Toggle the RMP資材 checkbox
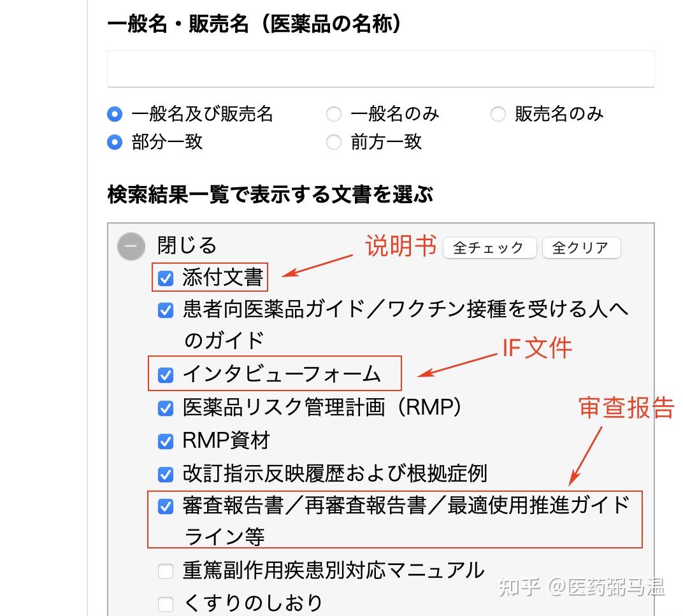Image resolution: width=683 pixels, height=616 pixels. pyautogui.click(x=165, y=441)
